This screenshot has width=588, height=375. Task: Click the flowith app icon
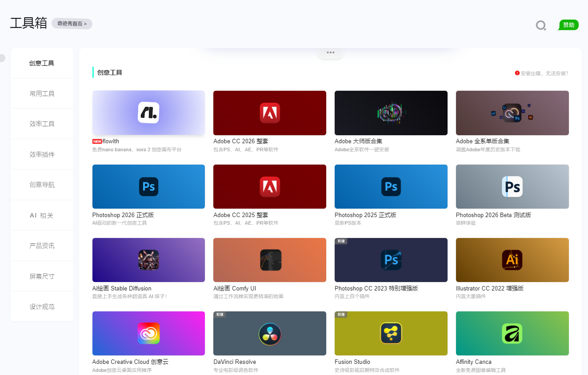pos(148,113)
